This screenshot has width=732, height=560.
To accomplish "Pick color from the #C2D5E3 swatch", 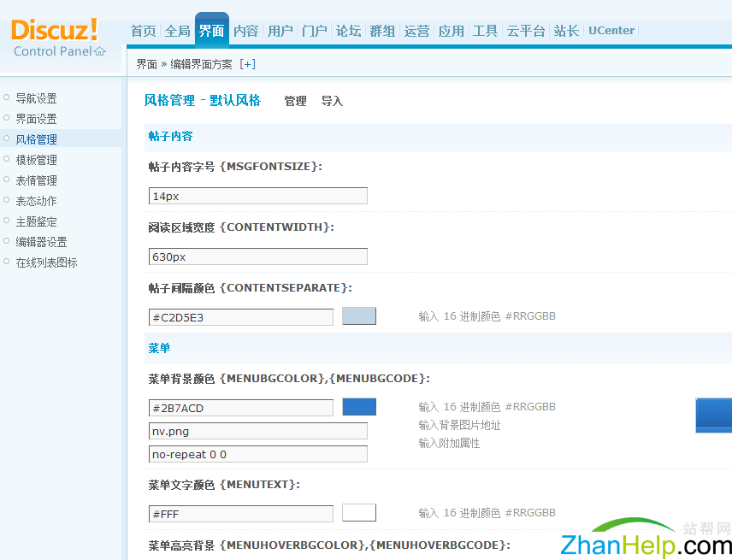I will [358, 316].
